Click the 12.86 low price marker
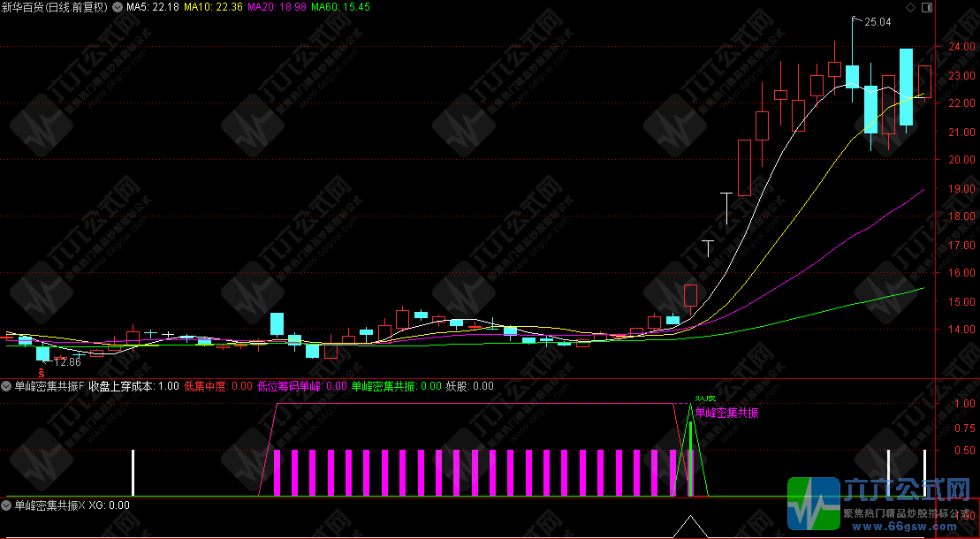This screenshot has width=980, height=539. tap(67, 362)
